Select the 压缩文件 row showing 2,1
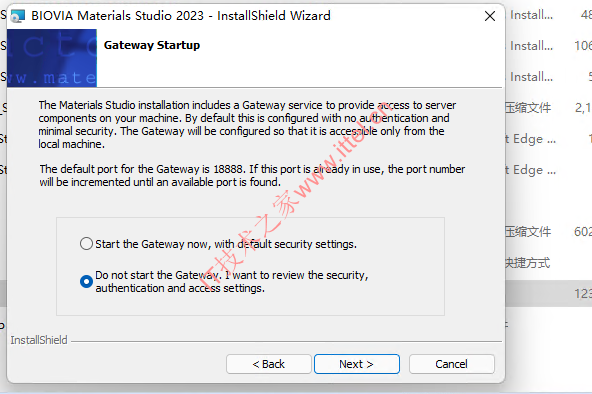The image size is (592, 394). click(549, 108)
